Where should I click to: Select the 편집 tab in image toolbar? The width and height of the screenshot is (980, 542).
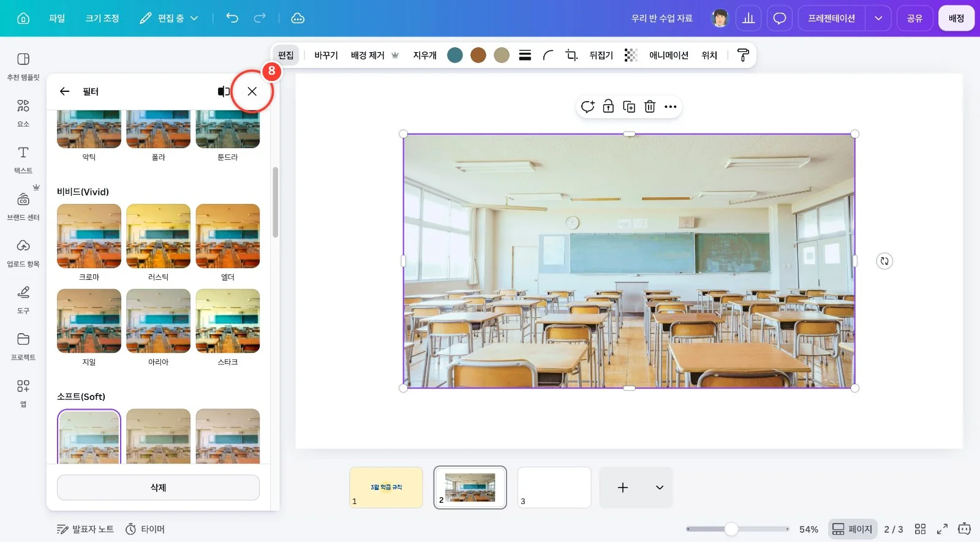tap(286, 55)
